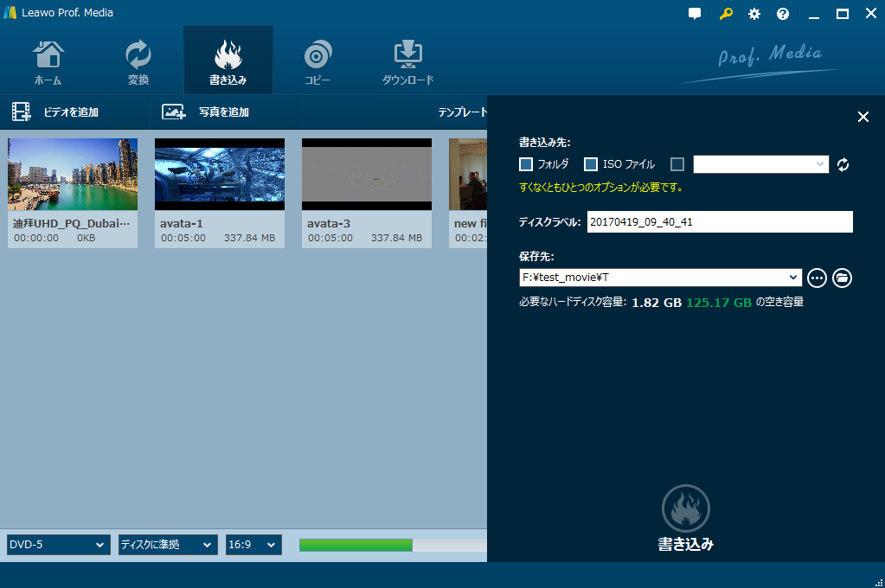Open the feedback chat bubble icon
This screenshot has height=588, width=885.
point(695,14)
